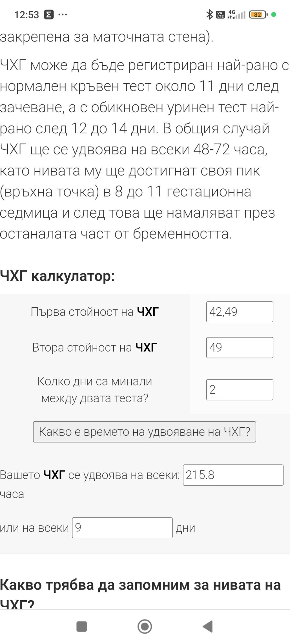290x644 pixels.
Task: Tap the 'Първа стойност на ЧХГ' label
Action: click(x=95, y=312)
